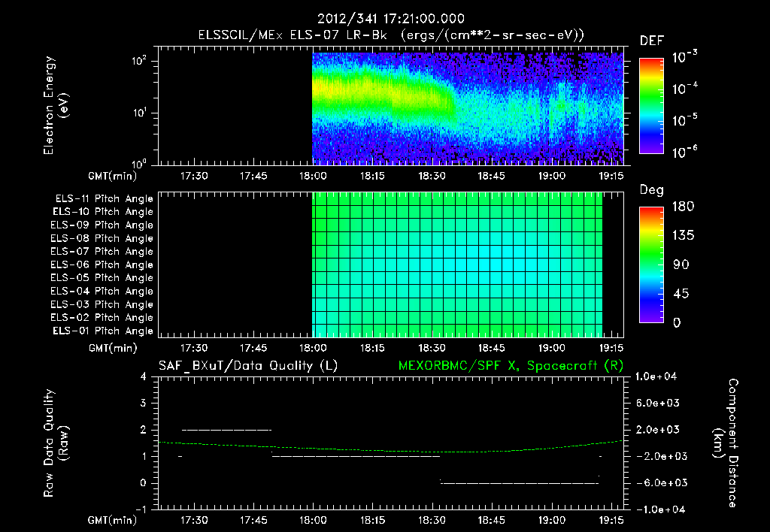Click the 1.0e+04 right axis value
The image size is (770, 532).
point(656,376)
